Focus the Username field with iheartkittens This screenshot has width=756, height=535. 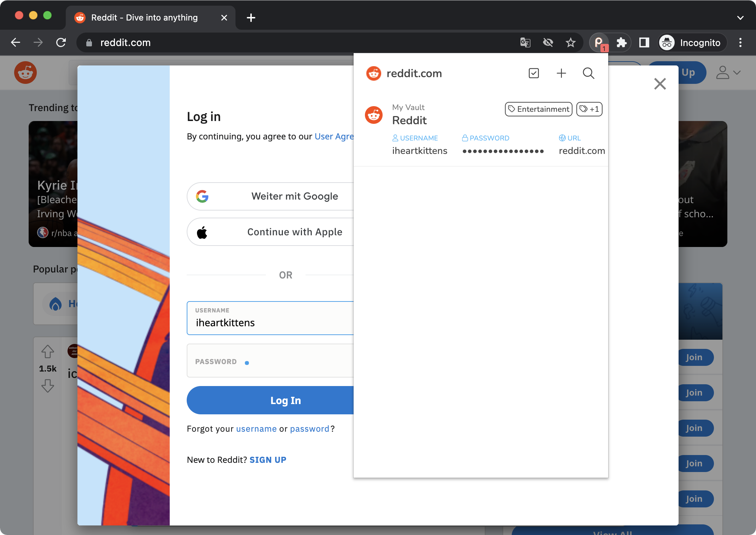point(270,318)
